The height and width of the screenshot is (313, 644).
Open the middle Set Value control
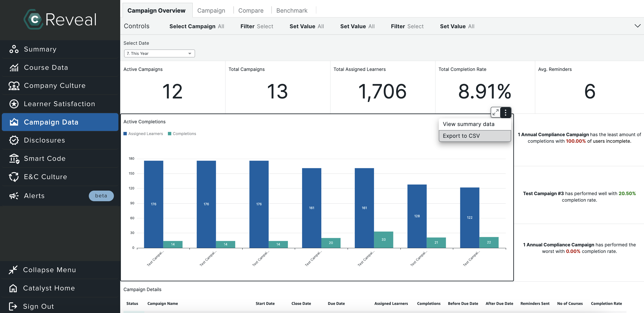[x=357, y=26]
